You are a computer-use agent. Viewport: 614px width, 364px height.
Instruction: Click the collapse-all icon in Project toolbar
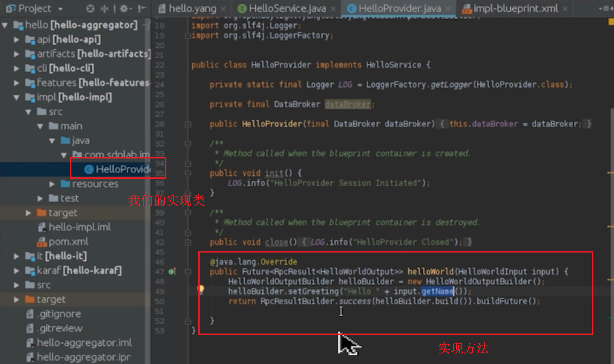coord(105,8)
